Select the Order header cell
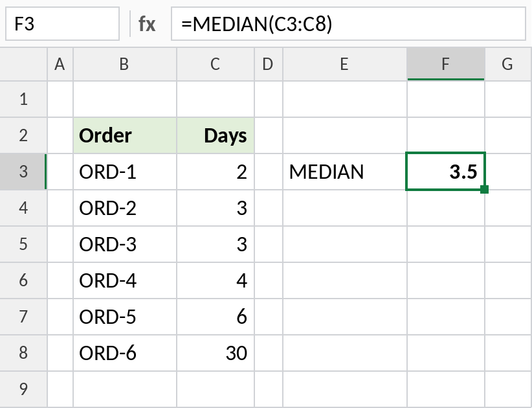The width and height of the screenshot is (532, 408). (x=125, y=135)
